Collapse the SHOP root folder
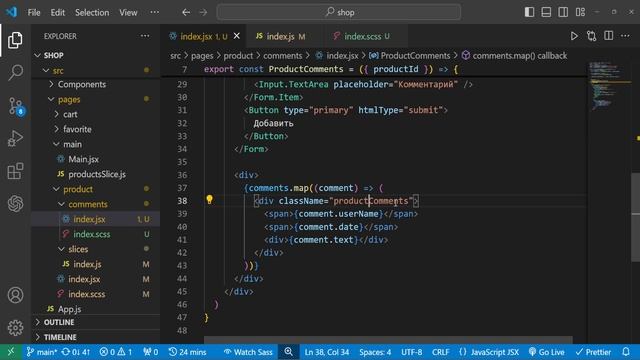 click(x=96, y=55)
